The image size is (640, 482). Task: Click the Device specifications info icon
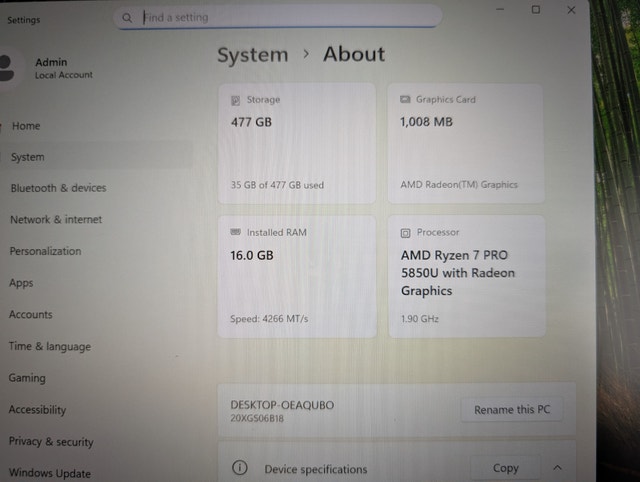(x=240, y=468)
